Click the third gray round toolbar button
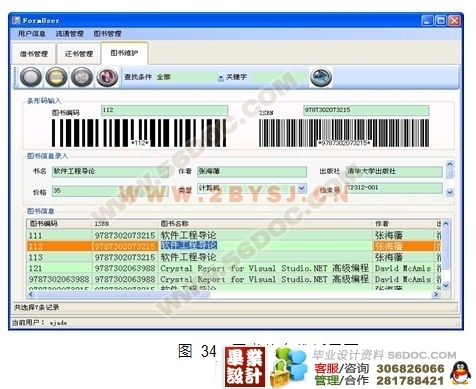The image size is (476, 389). (82, 77)
